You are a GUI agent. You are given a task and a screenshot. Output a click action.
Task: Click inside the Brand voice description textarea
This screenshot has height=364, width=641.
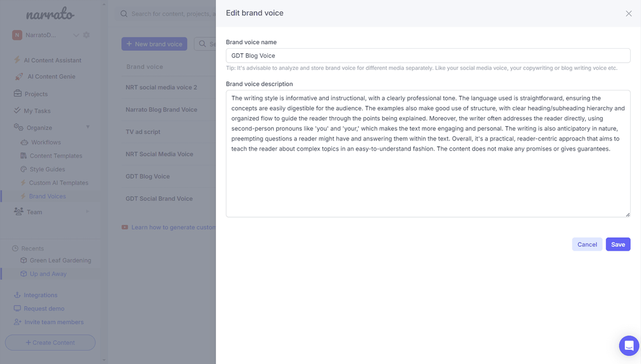[x=428, y=154]
